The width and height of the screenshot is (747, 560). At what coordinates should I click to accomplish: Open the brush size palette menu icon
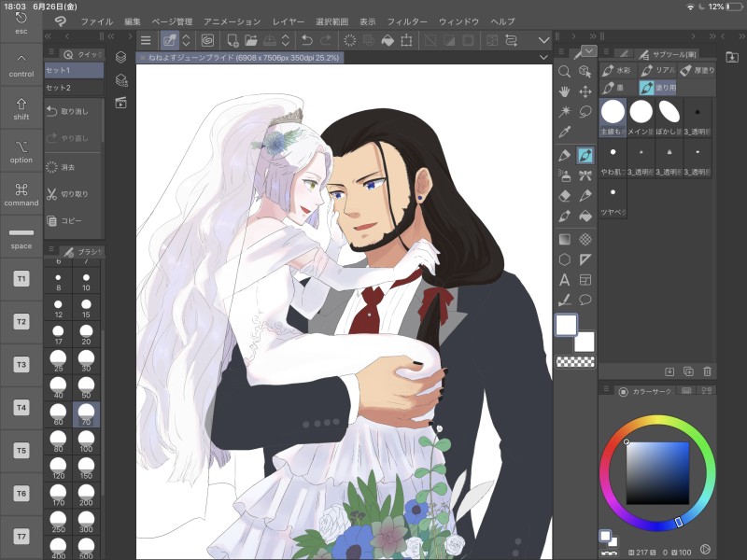(52, 249)
